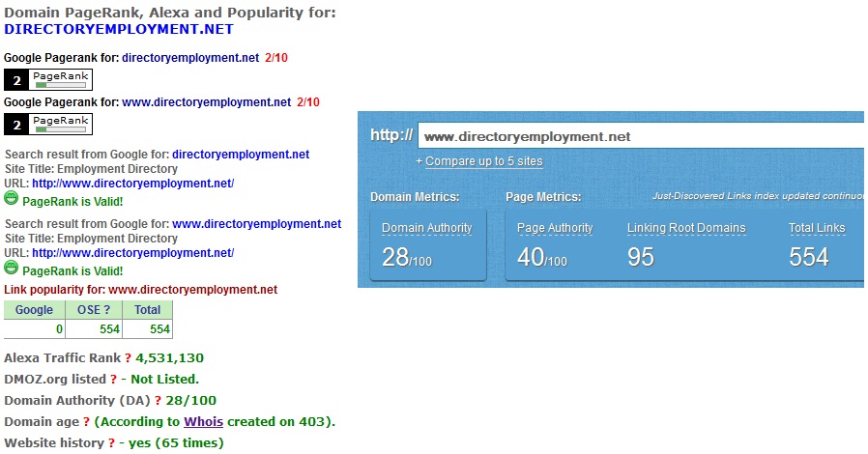Open directoryemployment.net first search result link

[241, 155]
